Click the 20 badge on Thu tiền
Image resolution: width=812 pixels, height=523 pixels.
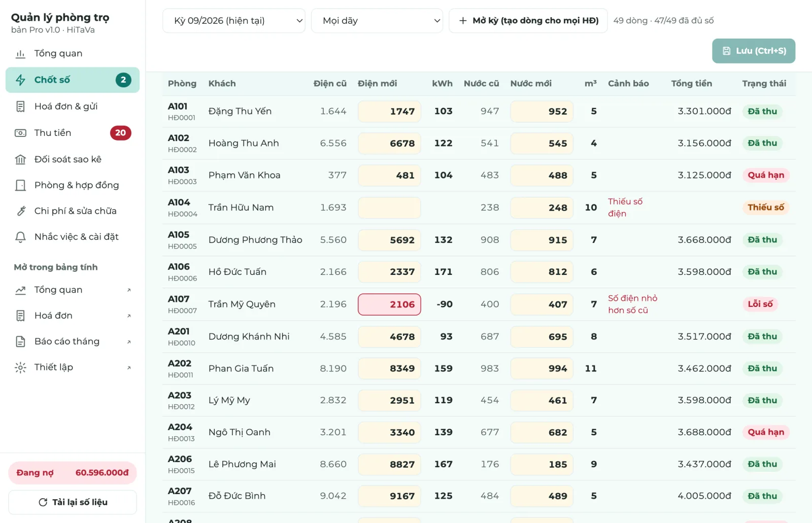120,133
